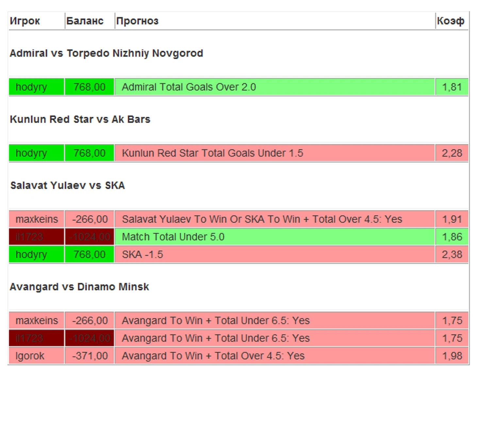
Task: Select the Salavat Yulaev vs SKA heading
Action: [68, 185]
